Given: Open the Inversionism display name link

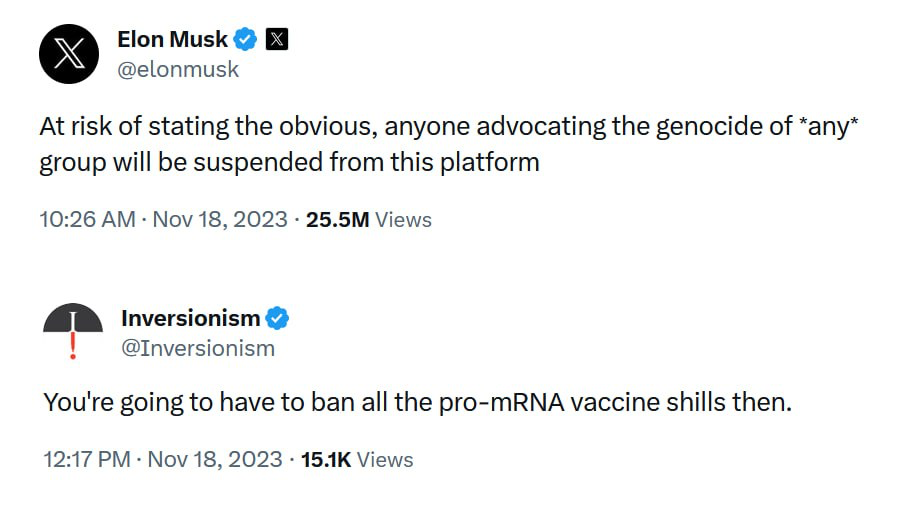Looking at the screenshot, I should (x=190, y=319).
